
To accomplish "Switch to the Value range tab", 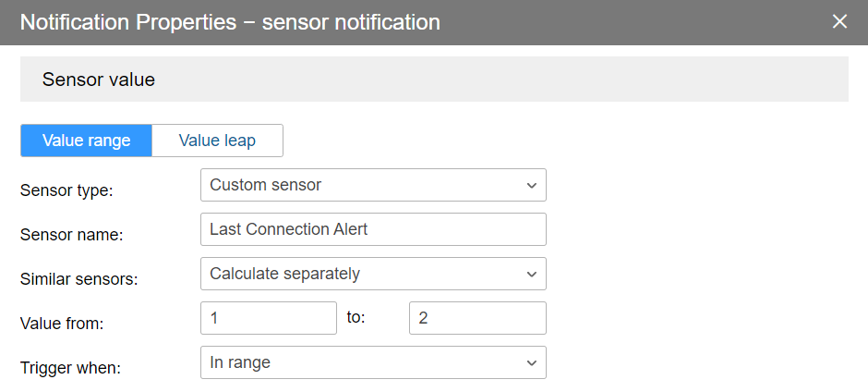I will [86, 141].
